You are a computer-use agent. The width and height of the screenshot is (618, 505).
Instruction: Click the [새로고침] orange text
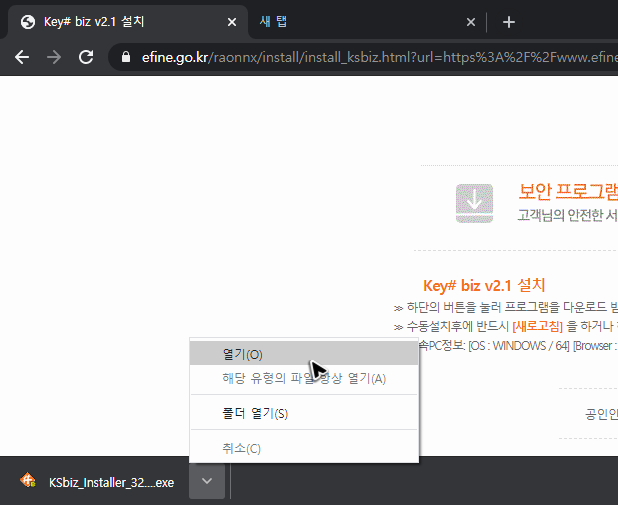[538, 326]
